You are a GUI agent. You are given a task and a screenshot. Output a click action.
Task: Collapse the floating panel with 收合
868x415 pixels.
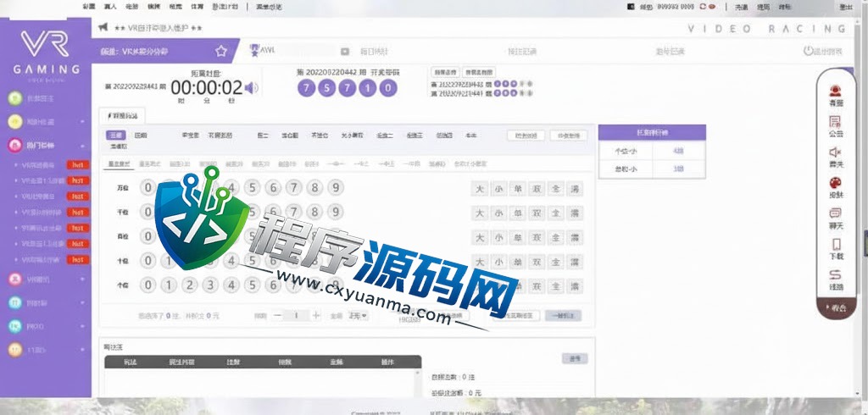[x=837, y=308]
